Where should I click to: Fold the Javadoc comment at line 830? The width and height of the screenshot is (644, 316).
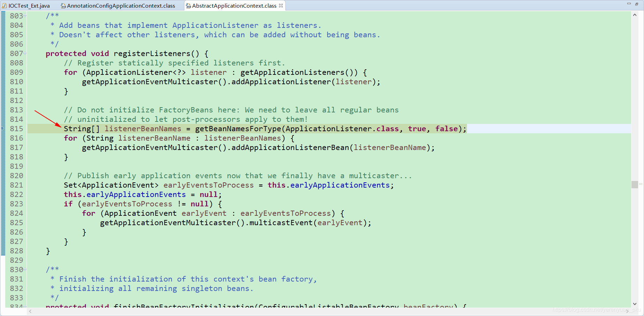coord(25,269)
